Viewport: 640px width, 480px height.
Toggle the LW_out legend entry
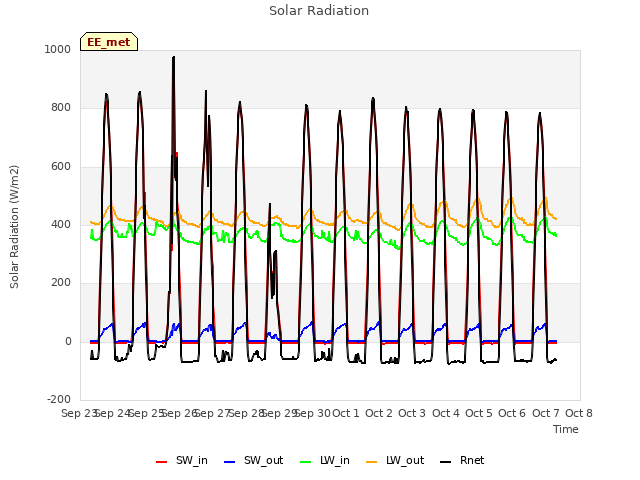coord(395,461)
